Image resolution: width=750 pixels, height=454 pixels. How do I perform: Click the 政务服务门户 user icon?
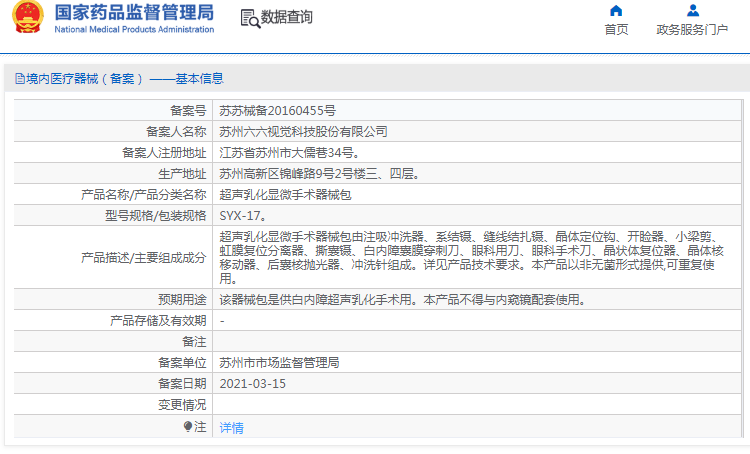[x=693, y=11]
